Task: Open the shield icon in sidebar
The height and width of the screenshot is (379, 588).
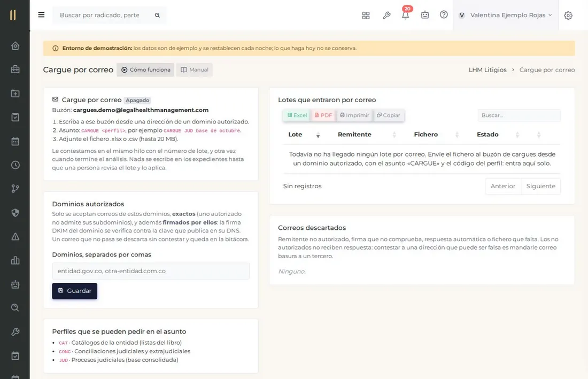Action: pyautogui.click(x=15, y=213)
